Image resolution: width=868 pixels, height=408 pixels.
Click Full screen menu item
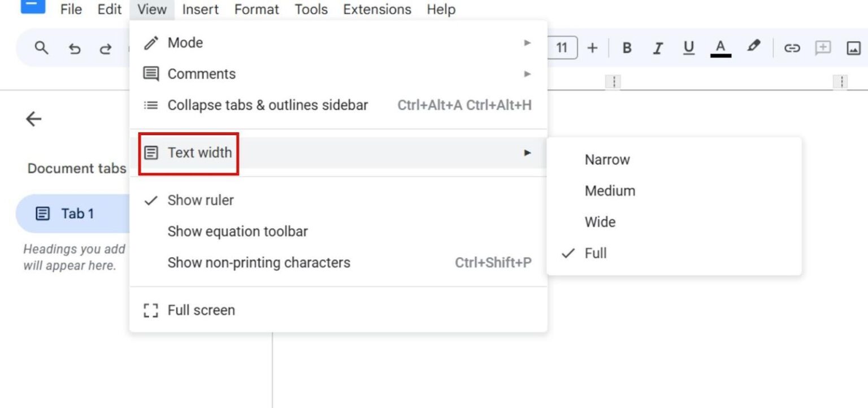point(201,310)
